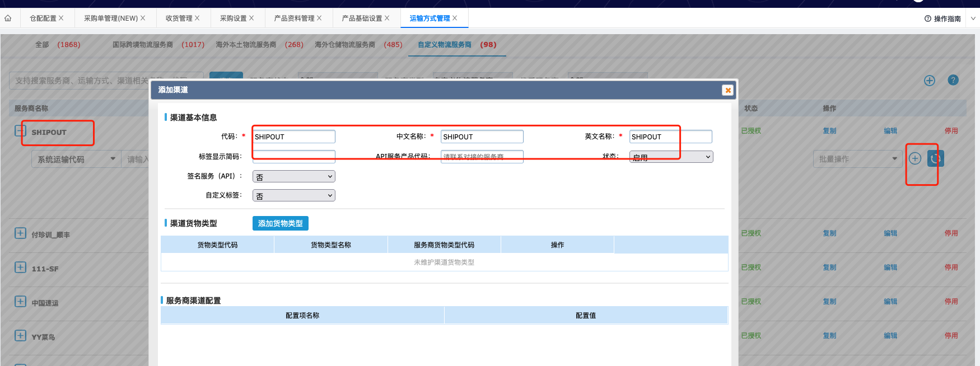980x366 pixels.
Task: Click 编辑 in the SHIPOUT row
Action: pos(890,131)
